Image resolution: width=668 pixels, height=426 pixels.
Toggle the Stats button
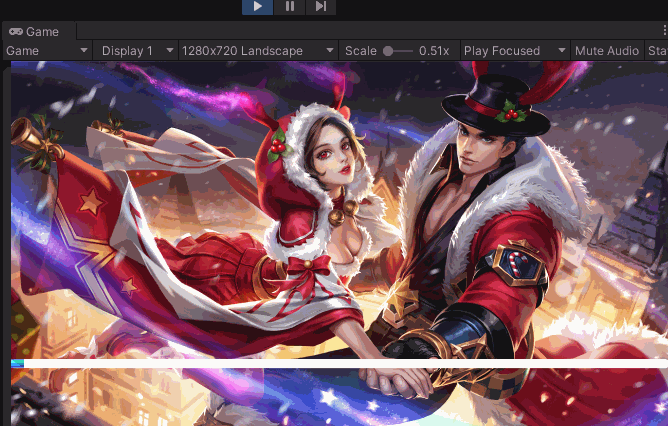(x=656, y=51)
